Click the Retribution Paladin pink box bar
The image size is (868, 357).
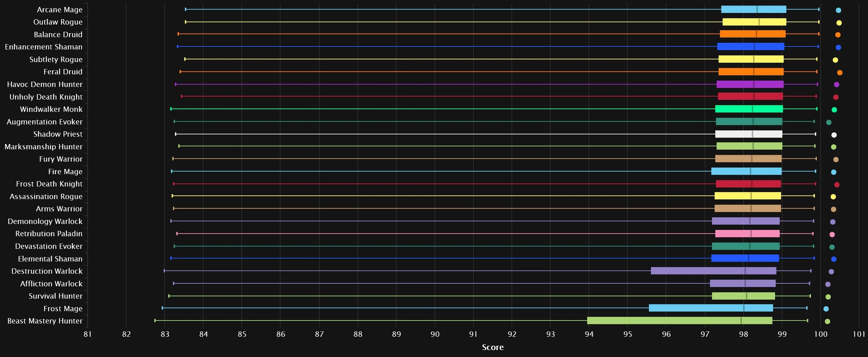(x=748, y=234)
